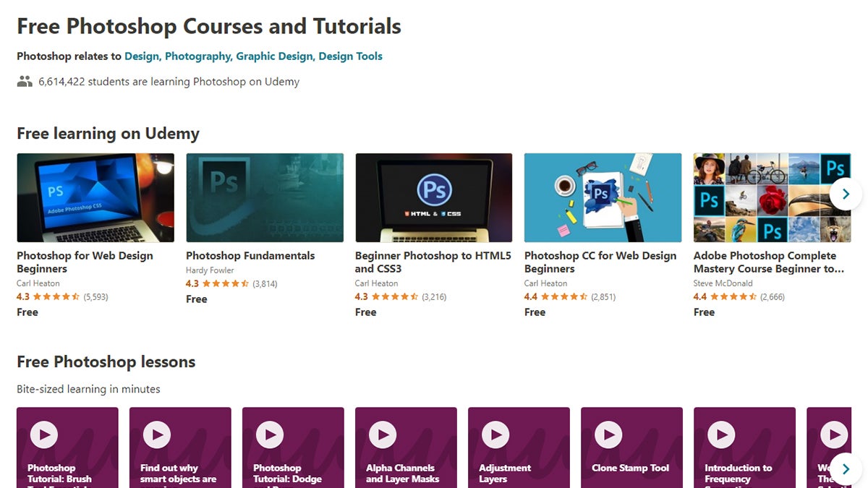Click Carl Heaton under Beginner Photoshop to HTML5
Screen dimensions: 868x488
[x=377, y=283]
